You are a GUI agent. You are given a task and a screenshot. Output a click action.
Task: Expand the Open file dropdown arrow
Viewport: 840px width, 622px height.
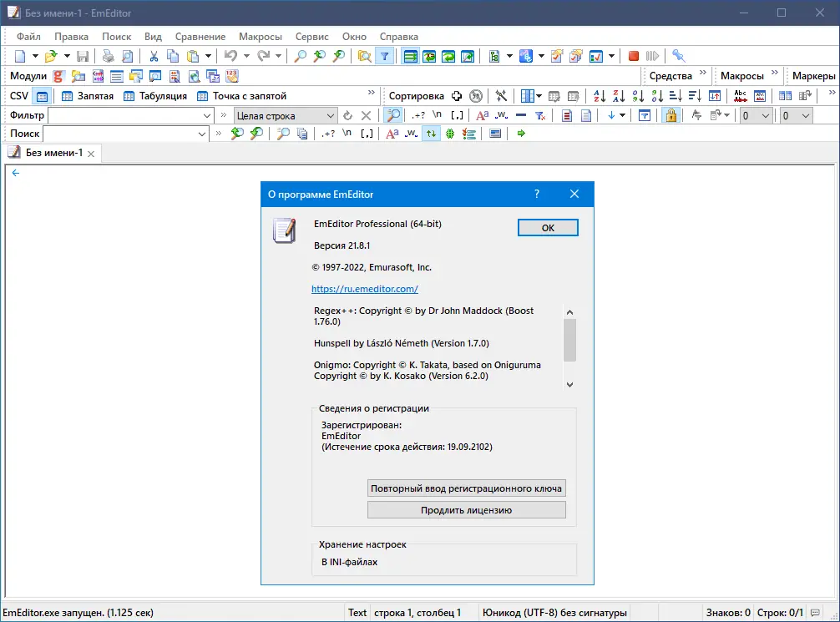[x=67, y=56]
